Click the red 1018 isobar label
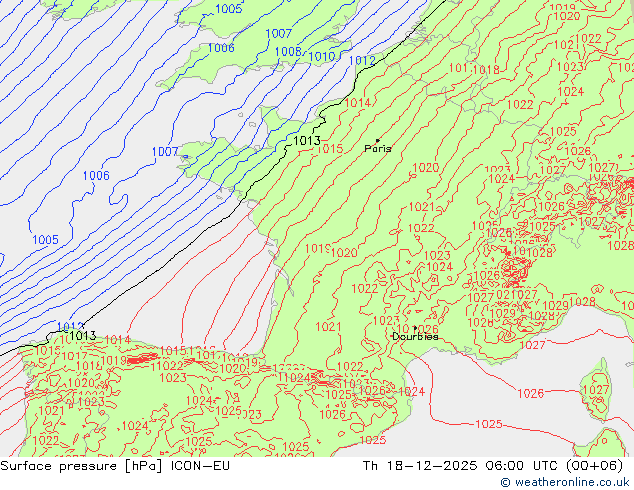Screen dimensions: 634x490 click(486, 70)
